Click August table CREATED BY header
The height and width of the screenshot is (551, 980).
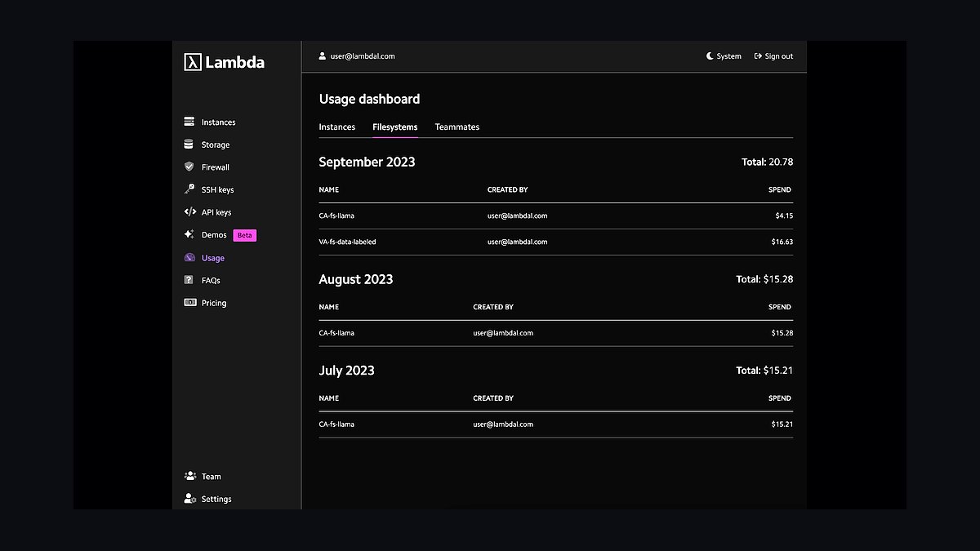[493, 307]
